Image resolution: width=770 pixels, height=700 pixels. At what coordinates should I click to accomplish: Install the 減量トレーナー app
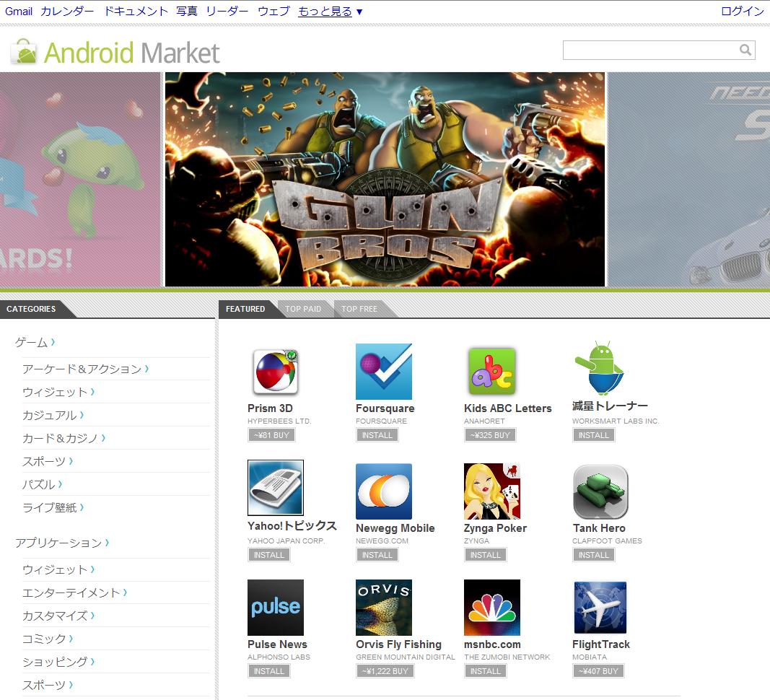click(x=593, y=434)
